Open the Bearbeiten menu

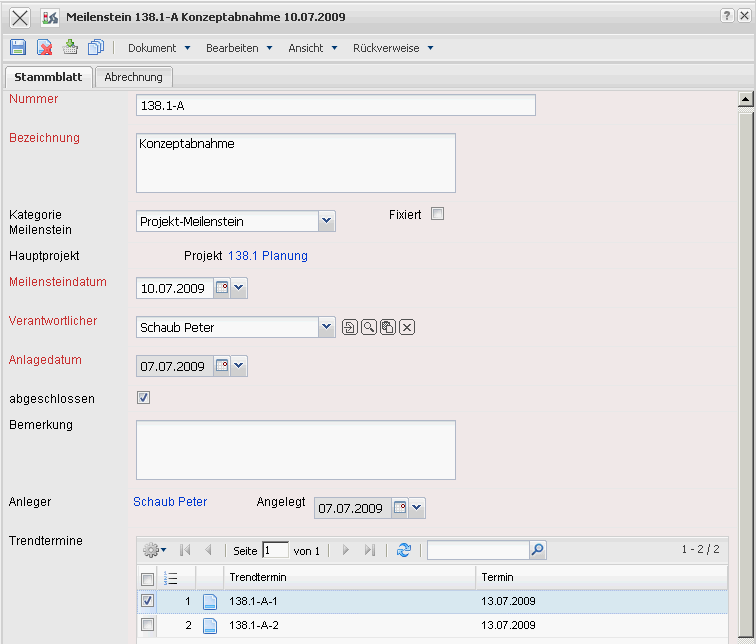239,48
